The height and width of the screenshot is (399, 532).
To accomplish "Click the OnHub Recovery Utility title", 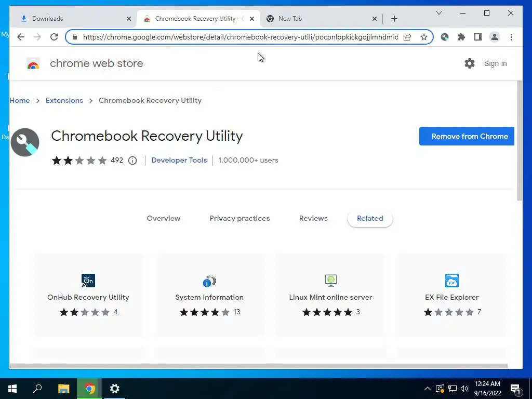I will pos(88,297).
